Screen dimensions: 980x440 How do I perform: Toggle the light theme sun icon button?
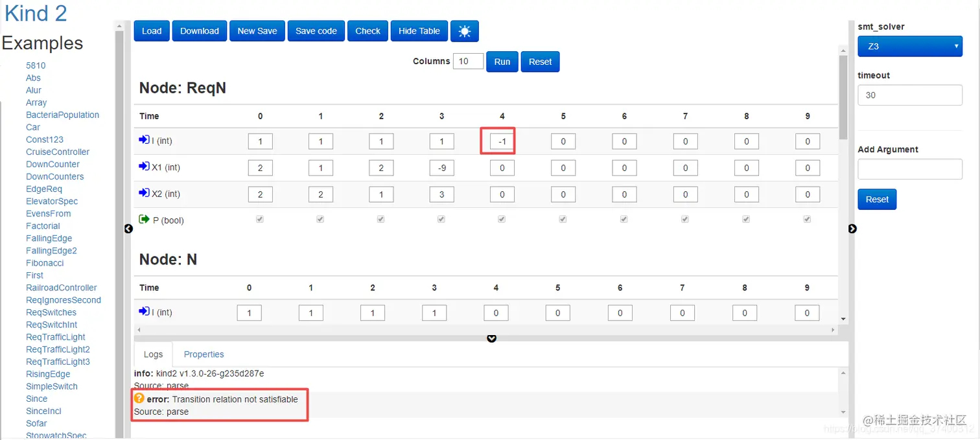point(464,31)
